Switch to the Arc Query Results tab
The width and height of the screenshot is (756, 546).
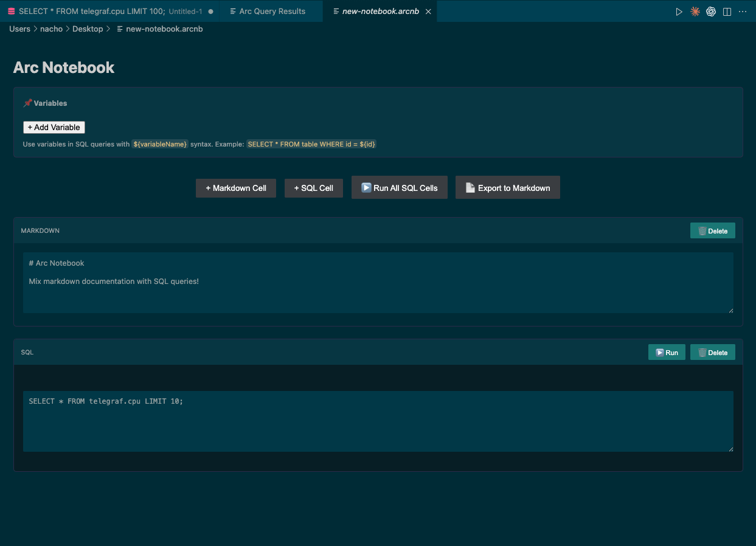pos(272,12)
